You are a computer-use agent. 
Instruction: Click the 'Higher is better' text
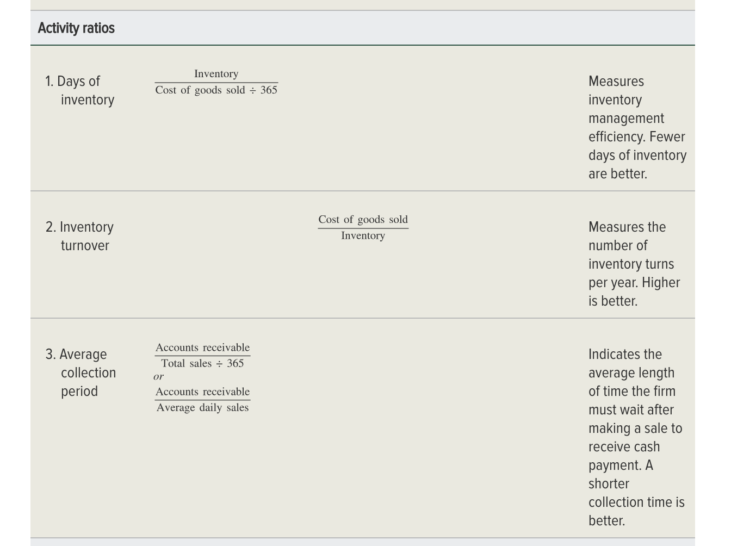634,291
